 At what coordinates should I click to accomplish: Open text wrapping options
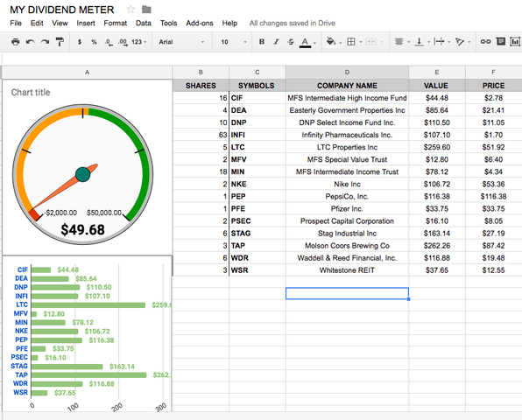click(439, 42)
